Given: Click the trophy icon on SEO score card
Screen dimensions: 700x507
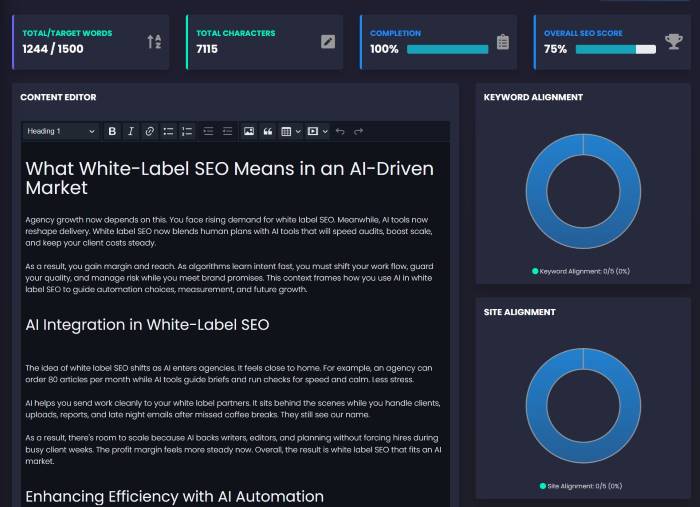Looking at the screenshot, I should click(x=674, y=42).
